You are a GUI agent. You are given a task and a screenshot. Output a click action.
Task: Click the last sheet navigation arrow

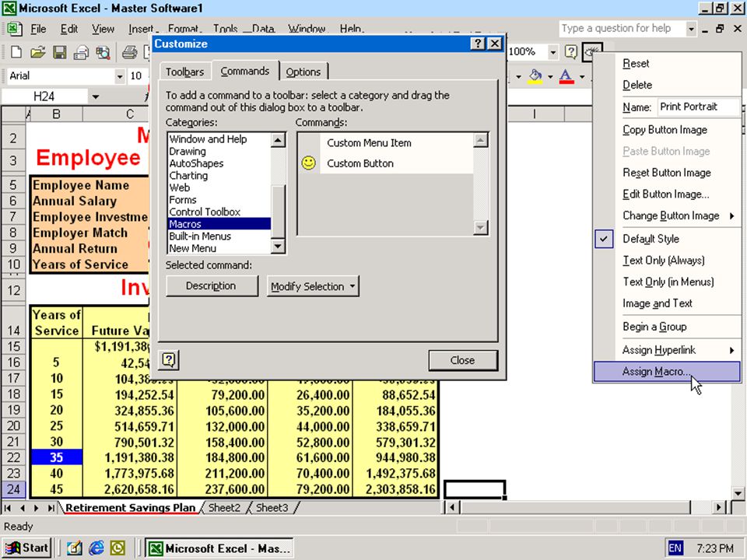point(51,508)
